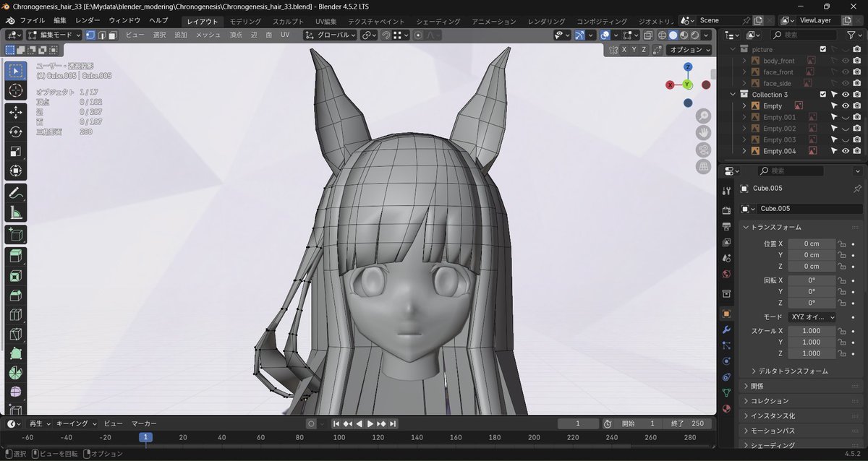Play the animation forward
The image size is (868, 461).
click(370, 423)
